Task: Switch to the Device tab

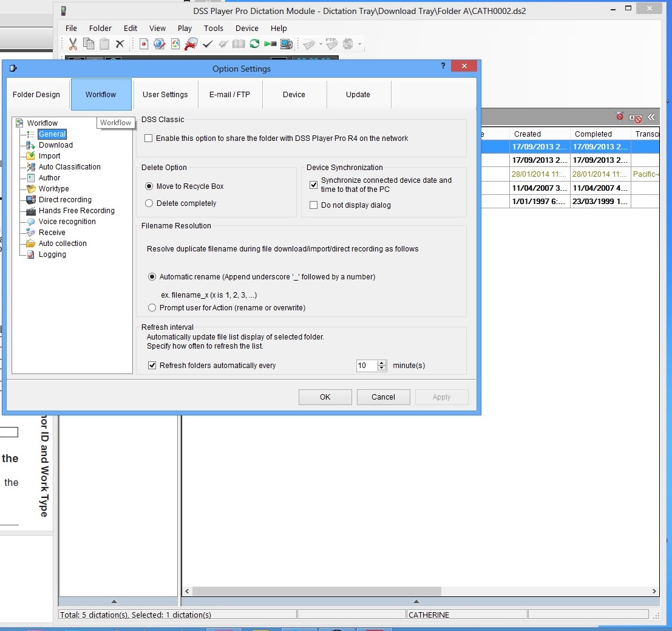Action: [294, 94]
